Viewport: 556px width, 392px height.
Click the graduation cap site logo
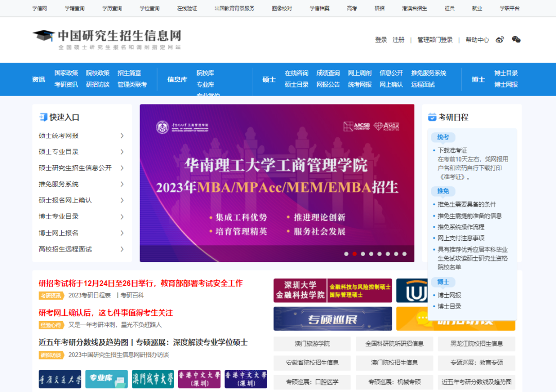44,35
